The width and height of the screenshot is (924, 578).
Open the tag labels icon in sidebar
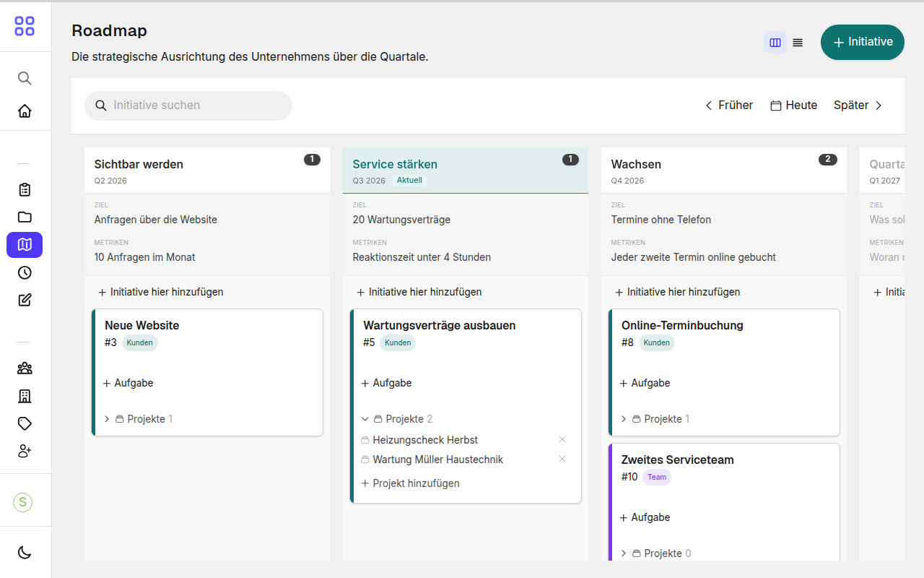click(25, 423)
